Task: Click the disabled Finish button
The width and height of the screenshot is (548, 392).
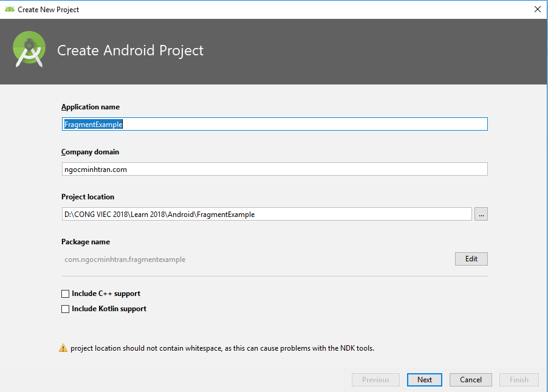Action: [519, 380]
